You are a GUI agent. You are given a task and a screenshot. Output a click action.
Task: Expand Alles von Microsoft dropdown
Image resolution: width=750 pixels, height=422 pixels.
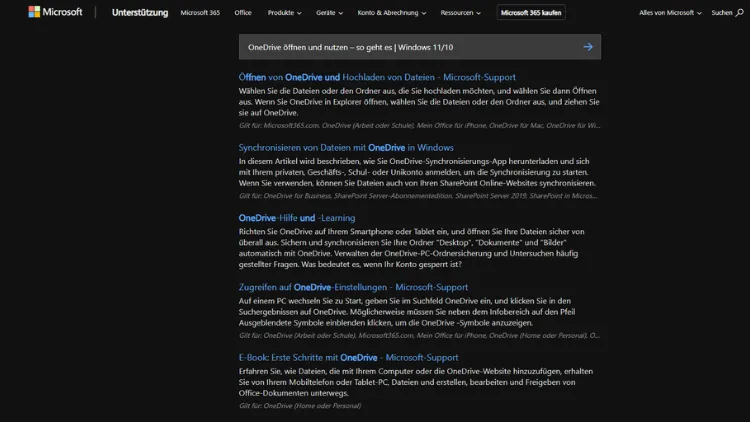[670, 12]
